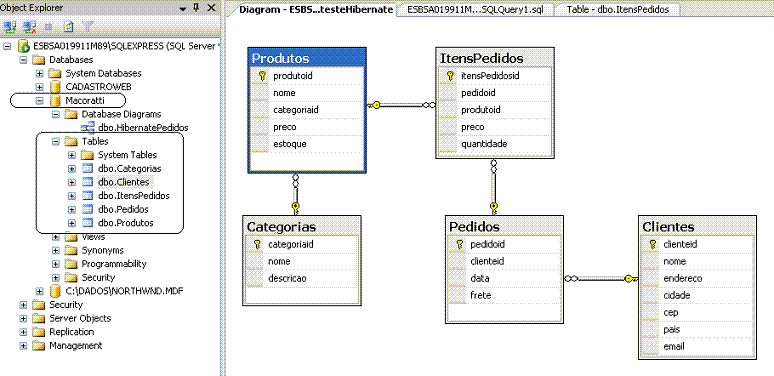Collapse the Databases folder
774x376 pixels.
(23, 60)
